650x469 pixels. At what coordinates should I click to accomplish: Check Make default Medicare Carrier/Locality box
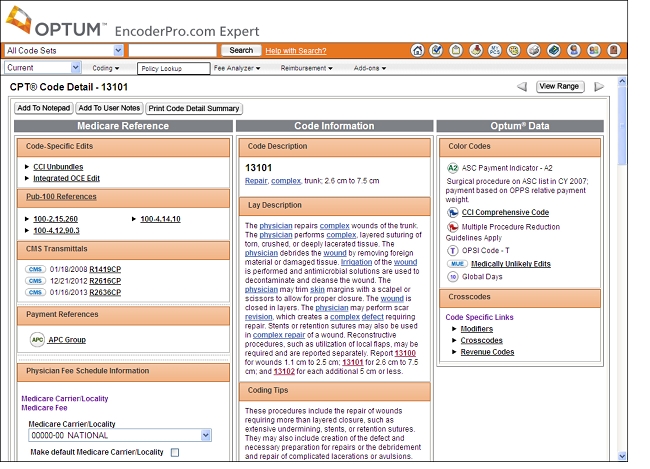pos(175,452)
